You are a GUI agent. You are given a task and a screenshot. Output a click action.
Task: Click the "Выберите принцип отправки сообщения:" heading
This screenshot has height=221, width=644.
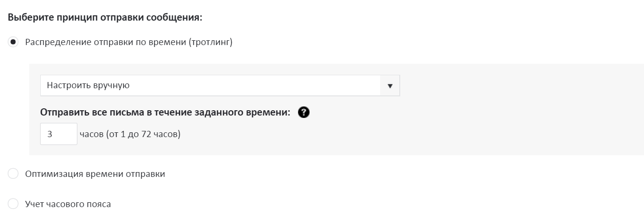click(x=106, y=18)
